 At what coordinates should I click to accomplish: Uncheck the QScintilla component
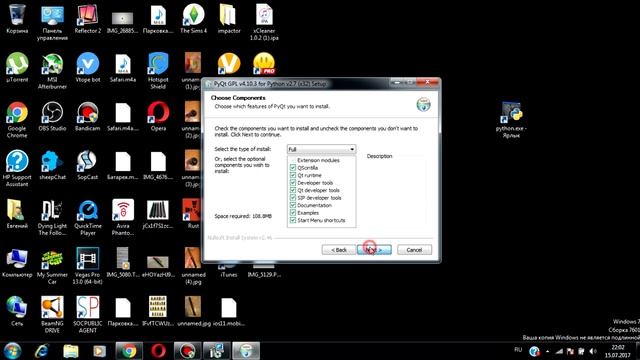click(293, 168)
